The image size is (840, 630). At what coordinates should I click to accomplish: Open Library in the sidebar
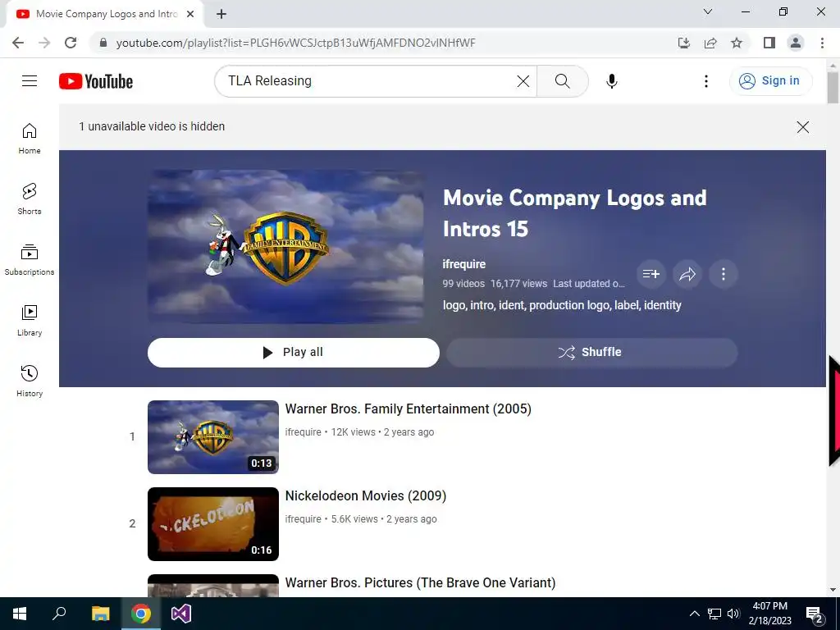(x=30, y=321)
